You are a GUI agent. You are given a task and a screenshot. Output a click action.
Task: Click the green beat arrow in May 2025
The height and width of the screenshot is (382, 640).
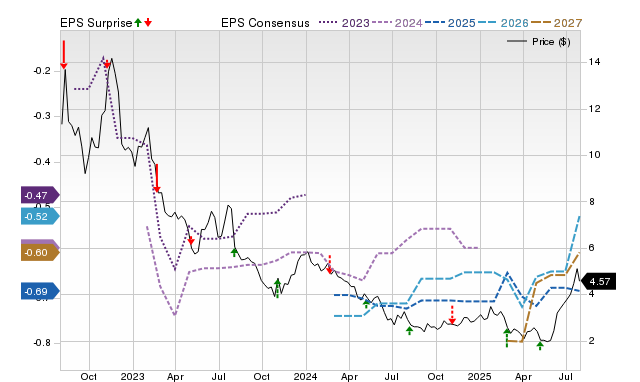click(540, 346)
